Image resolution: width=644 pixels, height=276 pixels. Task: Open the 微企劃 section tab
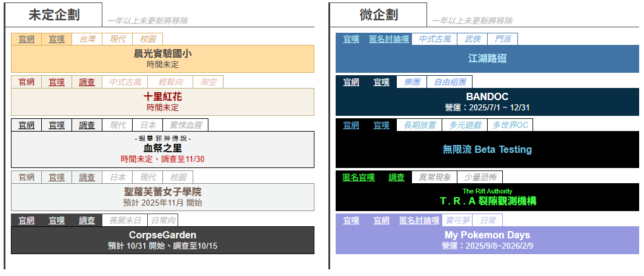click(379, 15)
